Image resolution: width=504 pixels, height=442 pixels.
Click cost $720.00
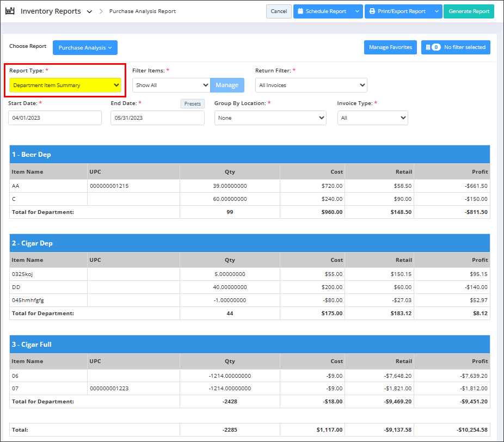[332, 186]
